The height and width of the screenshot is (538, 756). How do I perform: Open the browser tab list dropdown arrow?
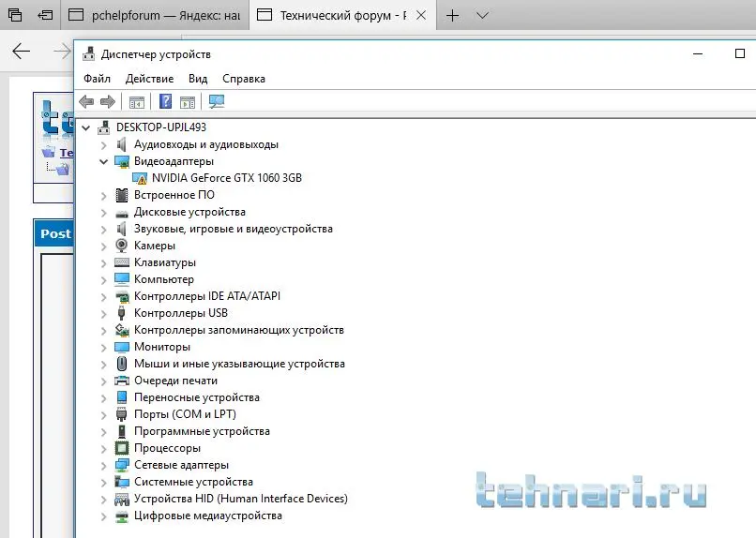point(482,15)
